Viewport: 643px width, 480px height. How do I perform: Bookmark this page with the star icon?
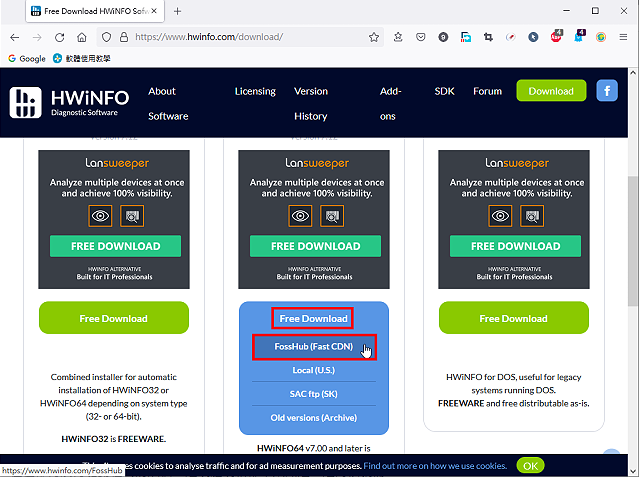374,37
